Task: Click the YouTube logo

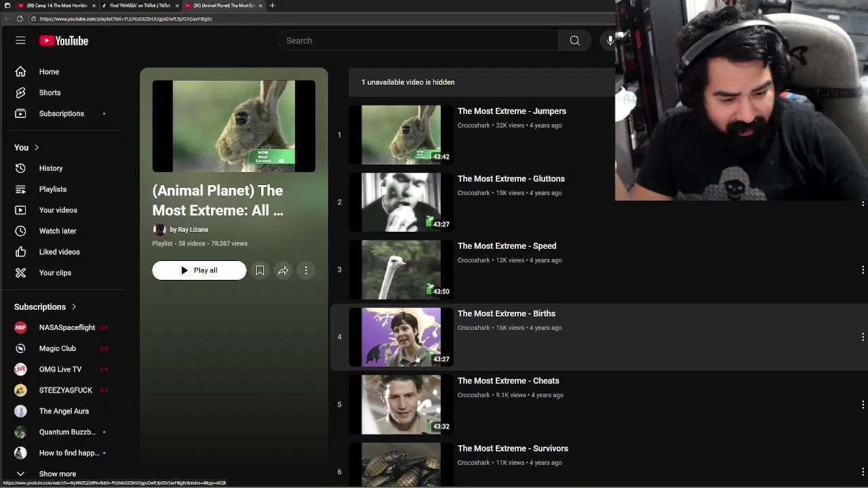Action: click(x=64, y=41)
